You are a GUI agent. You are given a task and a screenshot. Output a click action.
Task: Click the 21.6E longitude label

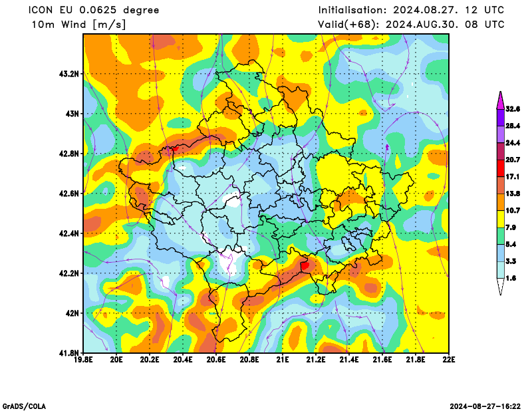382,359
